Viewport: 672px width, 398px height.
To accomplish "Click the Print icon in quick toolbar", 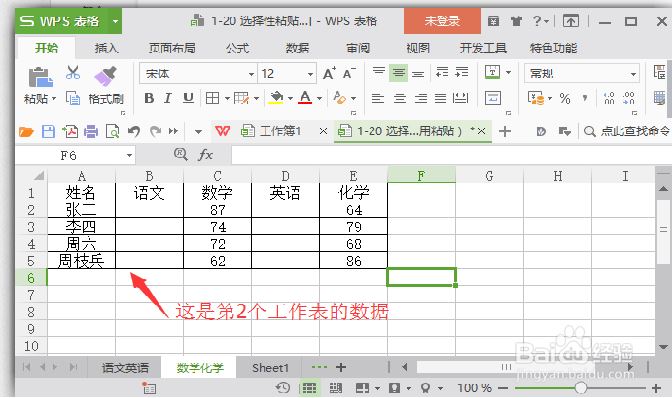I will point(91,131).
